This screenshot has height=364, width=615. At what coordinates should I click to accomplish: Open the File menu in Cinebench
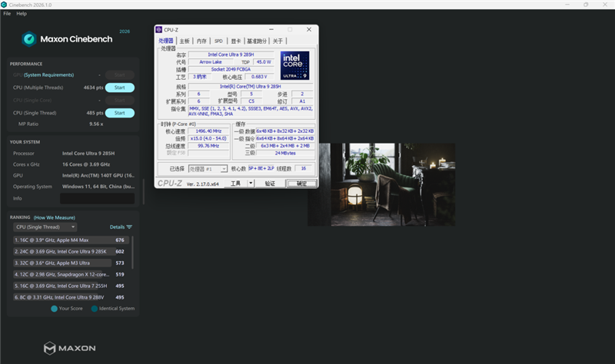[x=7, y=13]
